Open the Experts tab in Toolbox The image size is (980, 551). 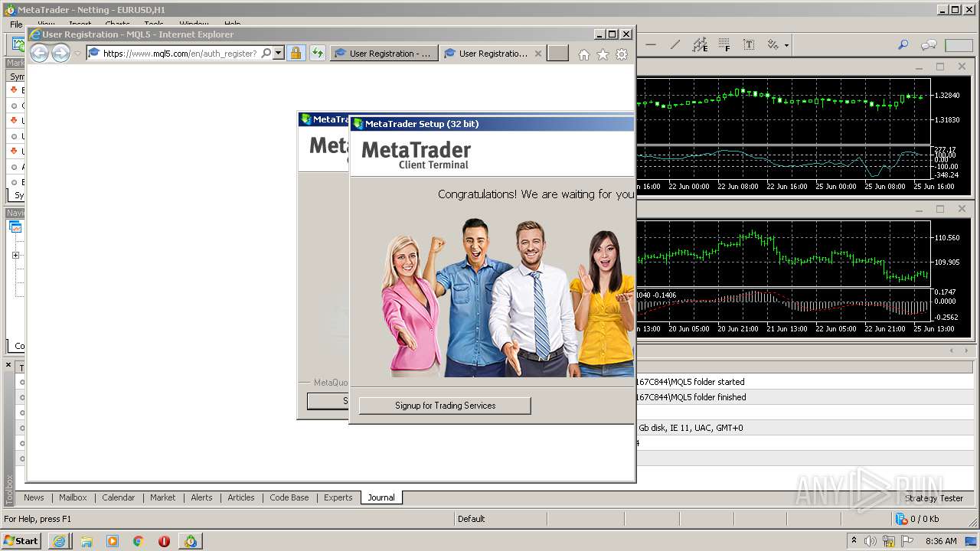338,497
